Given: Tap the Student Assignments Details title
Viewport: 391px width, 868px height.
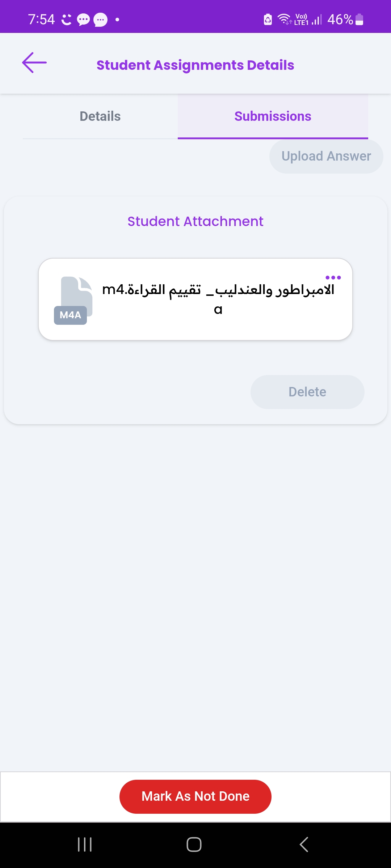Looking at the screenshot, I should 195,65.
